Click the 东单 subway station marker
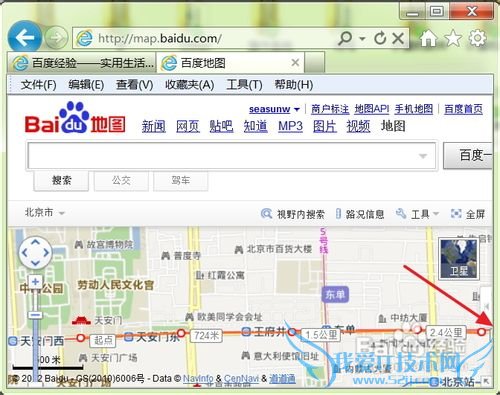500x395 pixels. [x=335, y=295]
